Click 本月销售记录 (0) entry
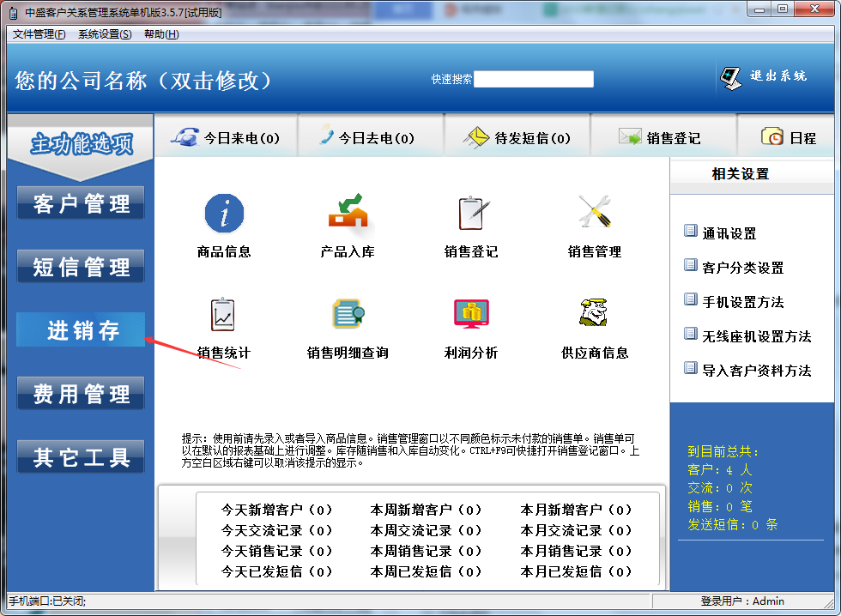The width and height of the screenshot is (841, 616). pos(576,551)
